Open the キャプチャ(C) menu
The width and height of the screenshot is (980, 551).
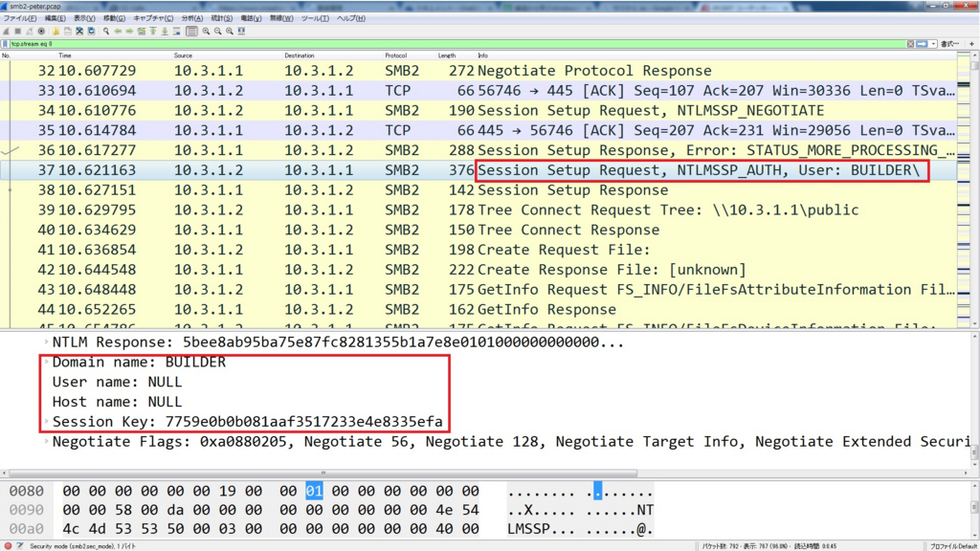[153, 19]
